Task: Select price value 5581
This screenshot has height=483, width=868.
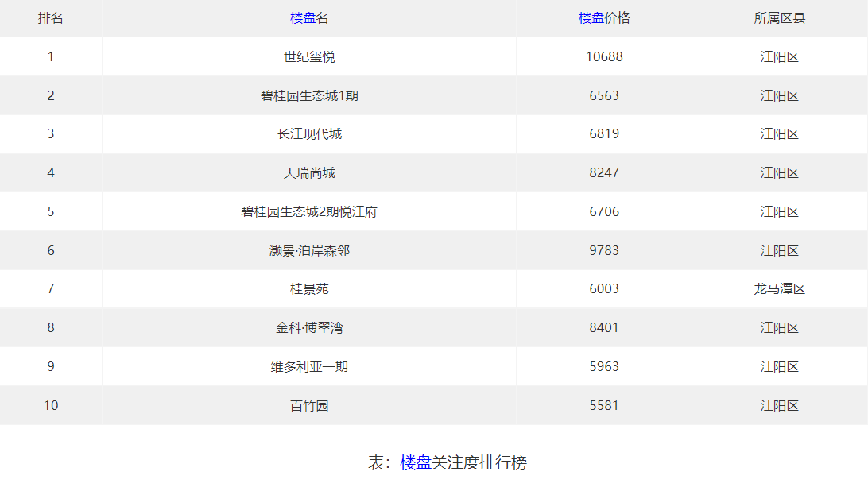Action: (604, 405)
